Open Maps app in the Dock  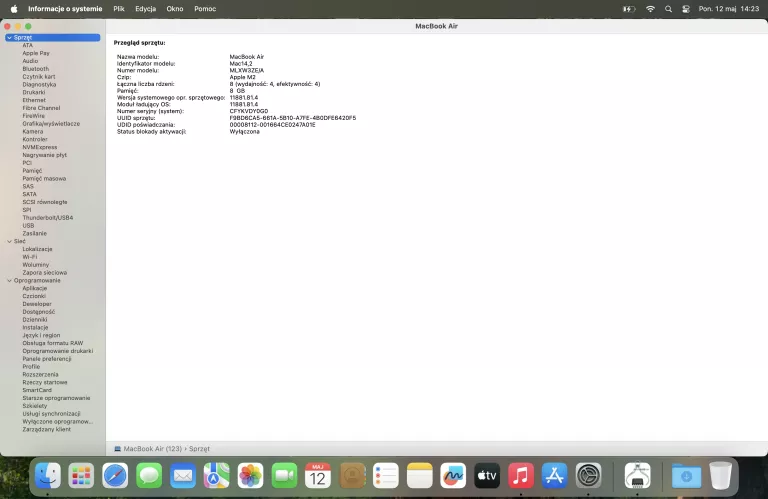(x=216, y=475)
